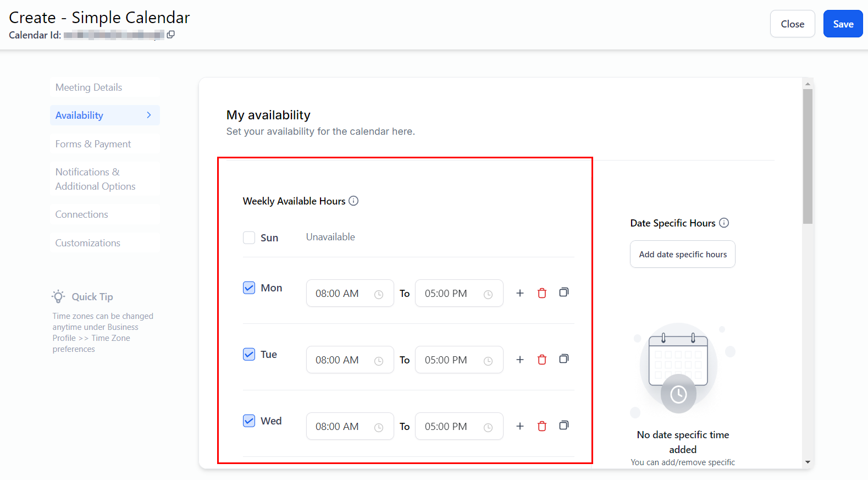
Task: Delete Monday's time slot with trash icon
Action: tap(541, 293)
